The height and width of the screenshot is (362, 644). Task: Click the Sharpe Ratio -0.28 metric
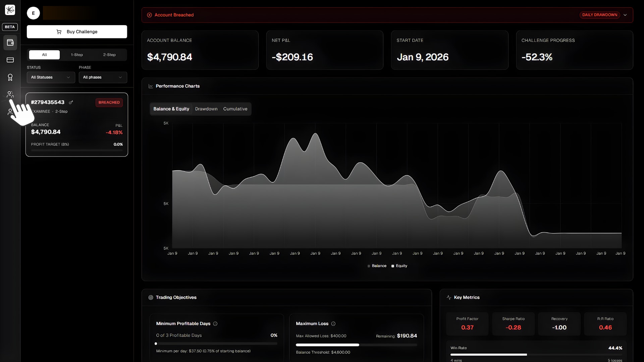pos(513,324)
